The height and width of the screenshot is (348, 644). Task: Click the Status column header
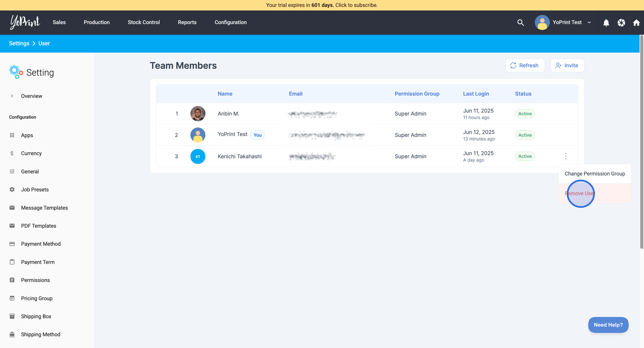point(523,94)
